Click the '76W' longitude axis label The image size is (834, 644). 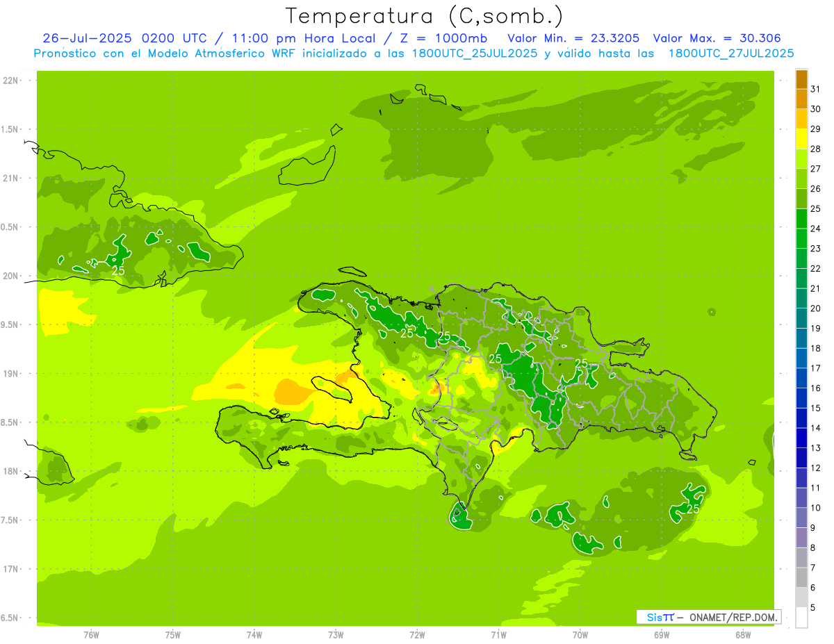[91, 636]
